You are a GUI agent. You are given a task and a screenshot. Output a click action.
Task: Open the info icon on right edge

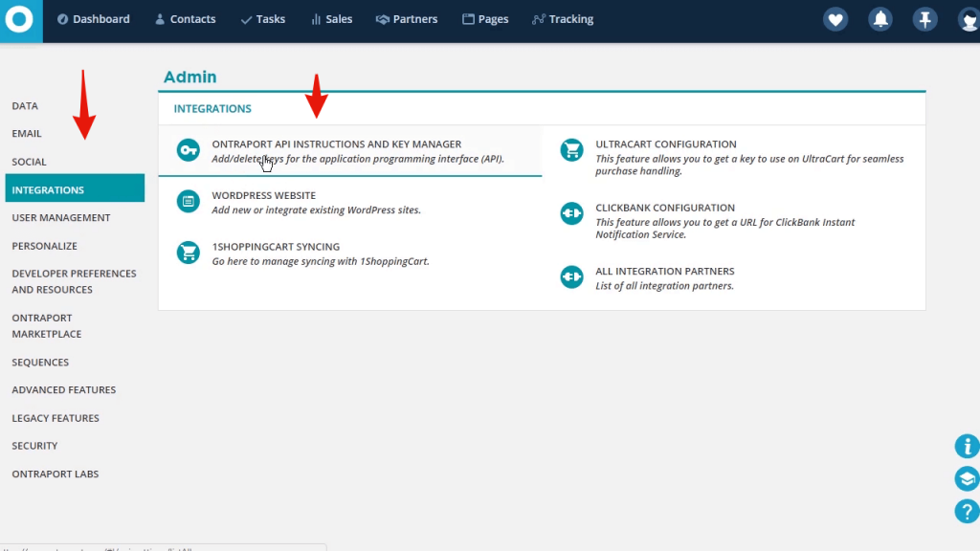[967, 446]
